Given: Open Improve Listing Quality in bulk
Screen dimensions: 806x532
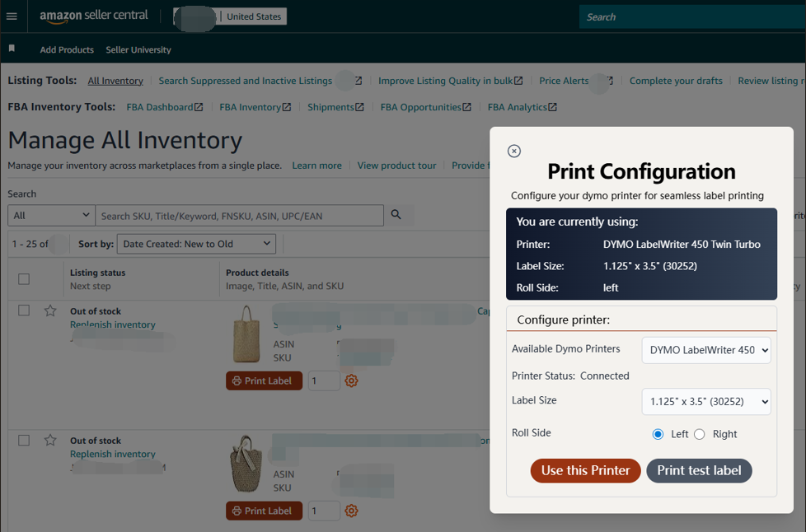Looking at the screenshot, I should [x=445, y=81].
